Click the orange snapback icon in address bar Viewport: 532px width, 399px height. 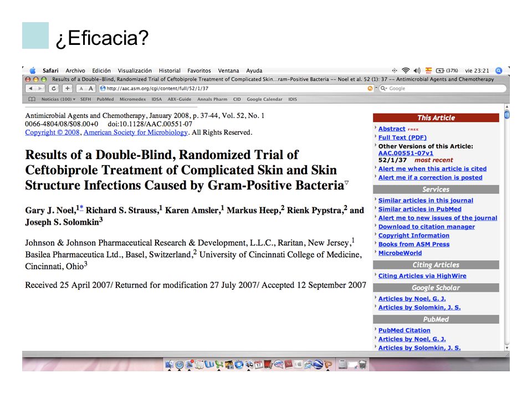370,89
